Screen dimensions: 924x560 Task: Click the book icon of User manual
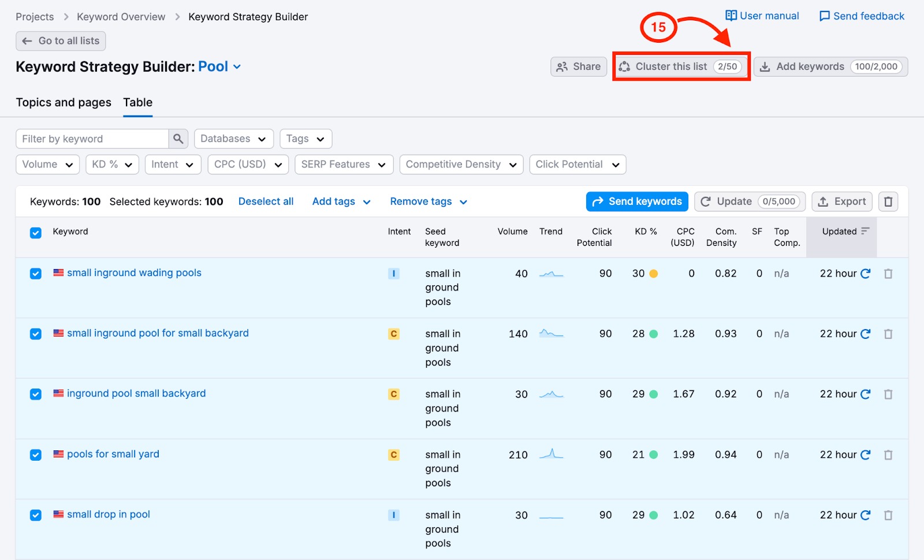731,16
